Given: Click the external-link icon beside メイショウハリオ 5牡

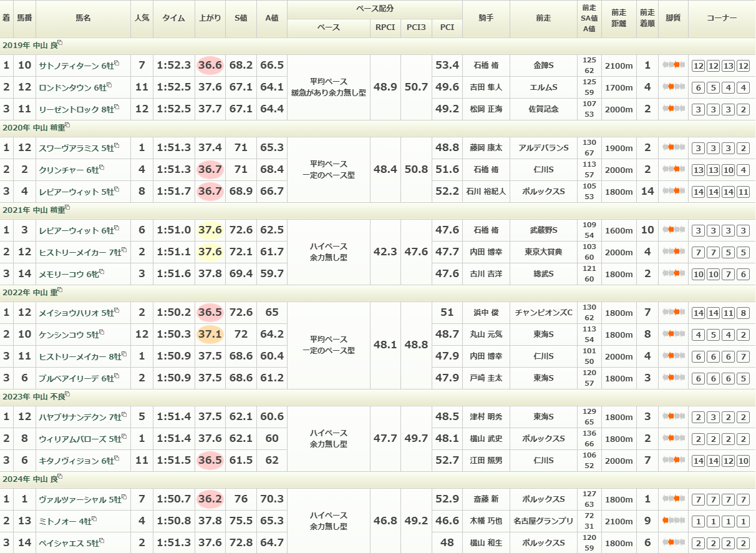Looking at the screenshot, I should pos(117,310).
